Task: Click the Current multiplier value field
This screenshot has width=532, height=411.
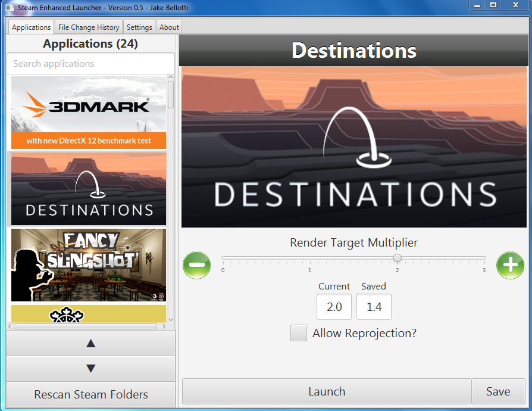Action: click(334, 307)
